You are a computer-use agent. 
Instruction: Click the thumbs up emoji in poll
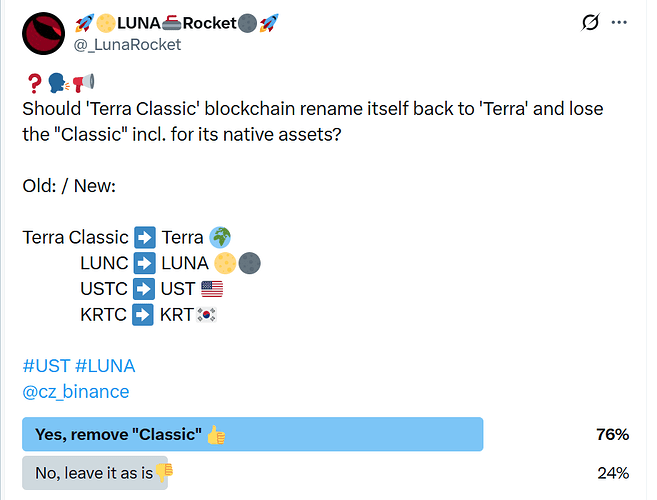point(217,434)
